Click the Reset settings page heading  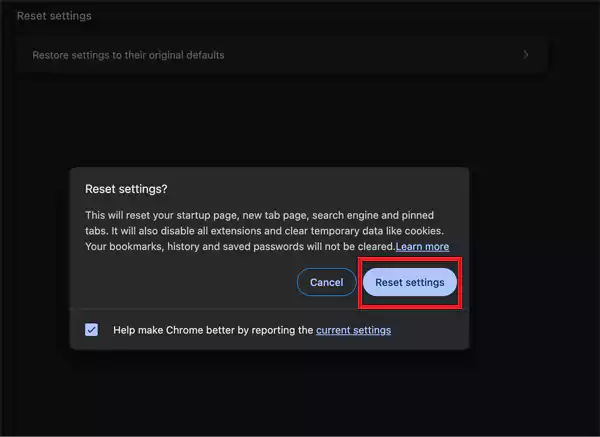tap(54, 16)
